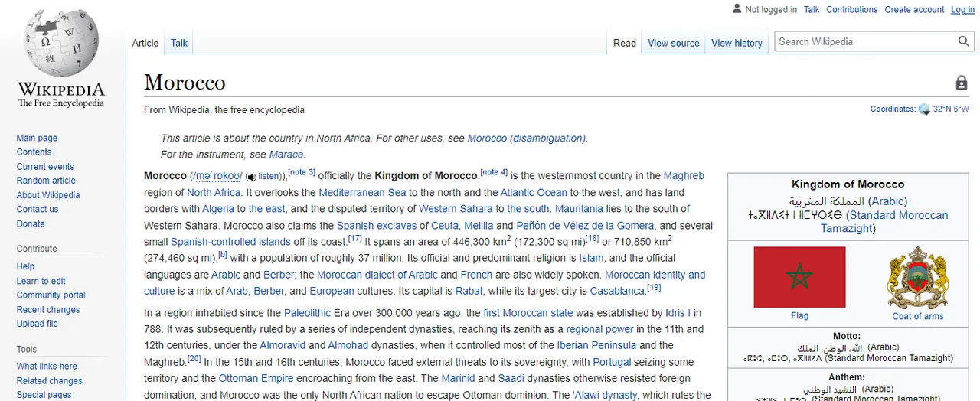Open Special pages link
The image size is (980, 401).
coord(44,395)
